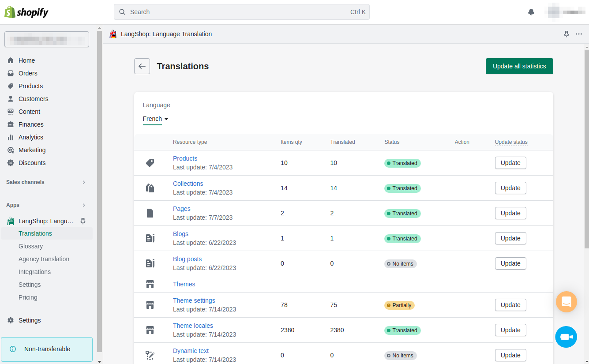589x364 pixels.
Task: Update the Blogs row status
Action: click(x=510, y=238)
